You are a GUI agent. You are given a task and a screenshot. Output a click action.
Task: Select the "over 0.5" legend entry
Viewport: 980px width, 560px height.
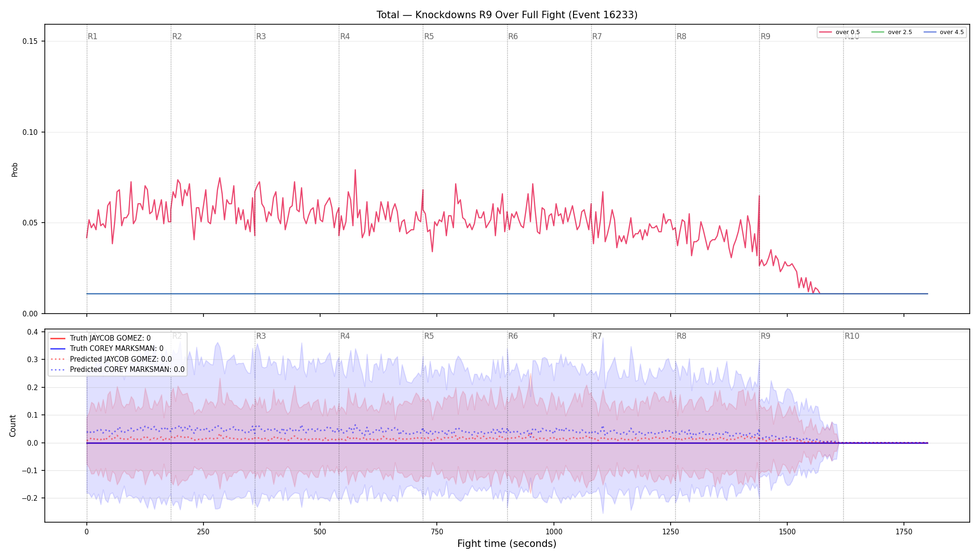pyautogui.click(x=840, y=32)
